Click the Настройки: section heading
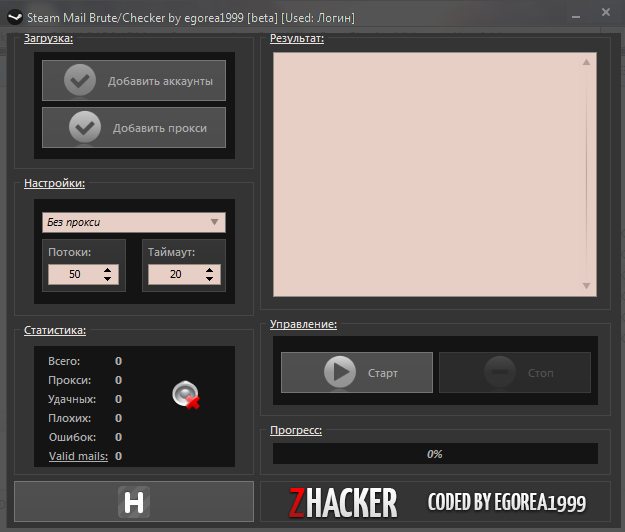 click(54, 183)
